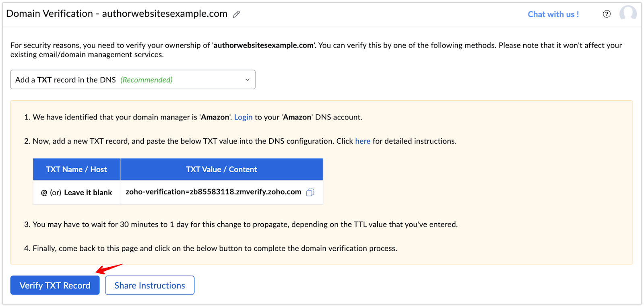Click the Leave it blank host cell
Viewport: 644px width, 307px height.
point(76,193)
